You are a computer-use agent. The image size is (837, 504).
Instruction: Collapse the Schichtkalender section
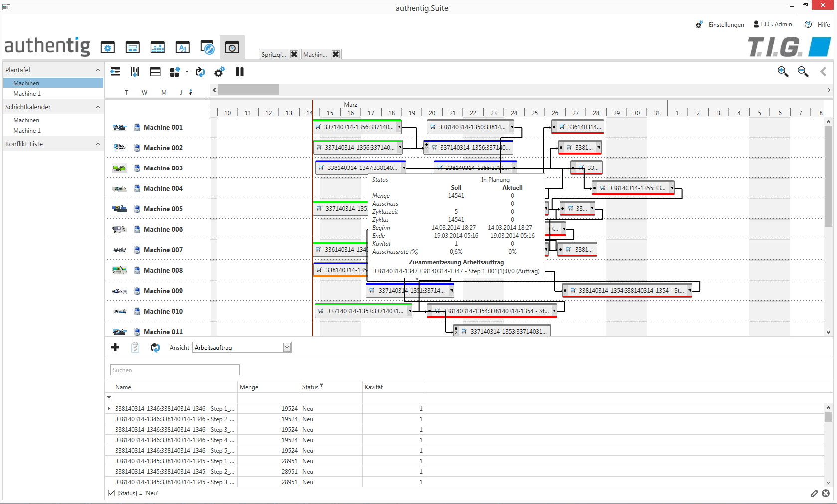pos(98,107)
